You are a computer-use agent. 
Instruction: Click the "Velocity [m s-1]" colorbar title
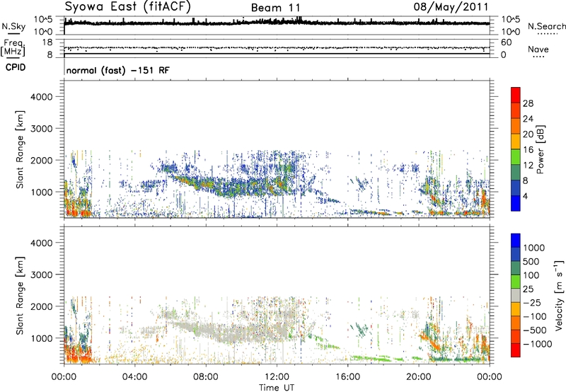coord(559,295)
